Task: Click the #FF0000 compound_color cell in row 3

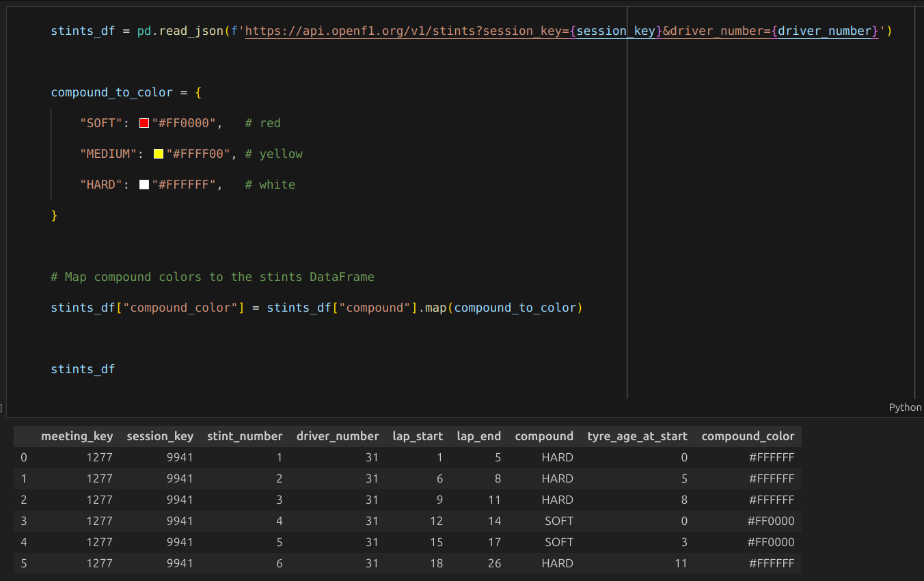Action: pyautogui.click(x=771, y=521)
